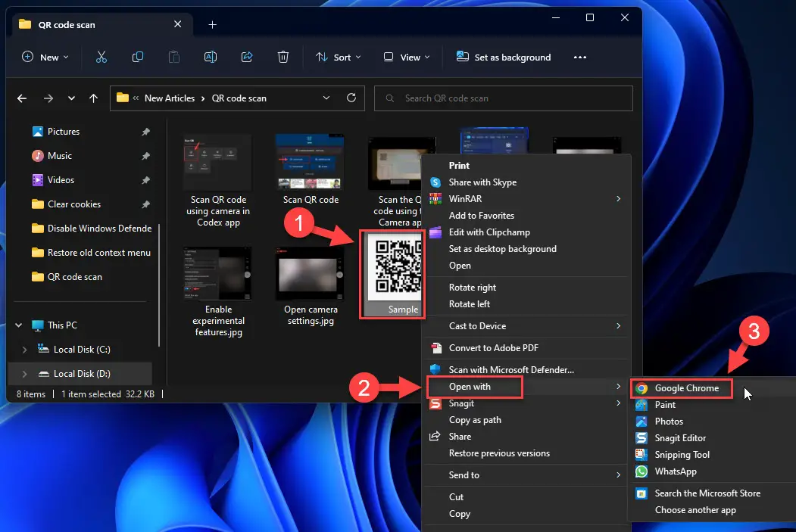Screen dimensions: 796x532
Task: Select Rotate right
Action: tap(526, 288)
